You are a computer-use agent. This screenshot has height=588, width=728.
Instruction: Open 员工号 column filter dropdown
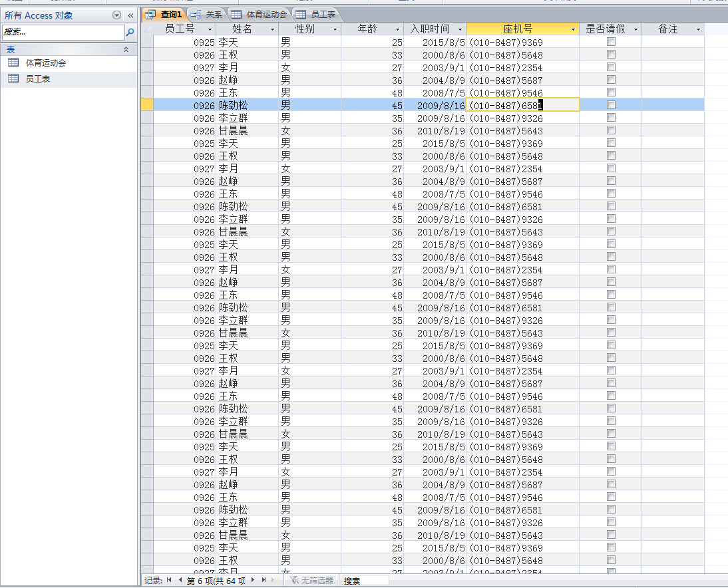pyautogui.click(x=210, y=29)
